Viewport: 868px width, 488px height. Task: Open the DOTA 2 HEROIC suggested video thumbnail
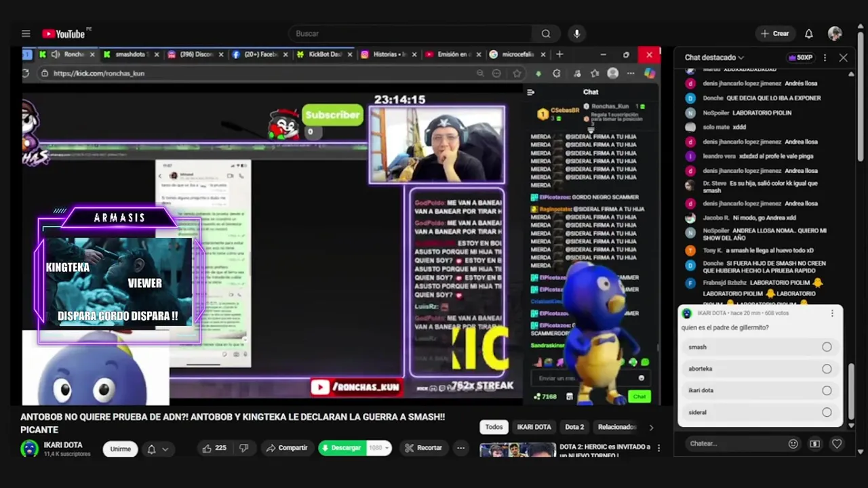tap(517, 449)
